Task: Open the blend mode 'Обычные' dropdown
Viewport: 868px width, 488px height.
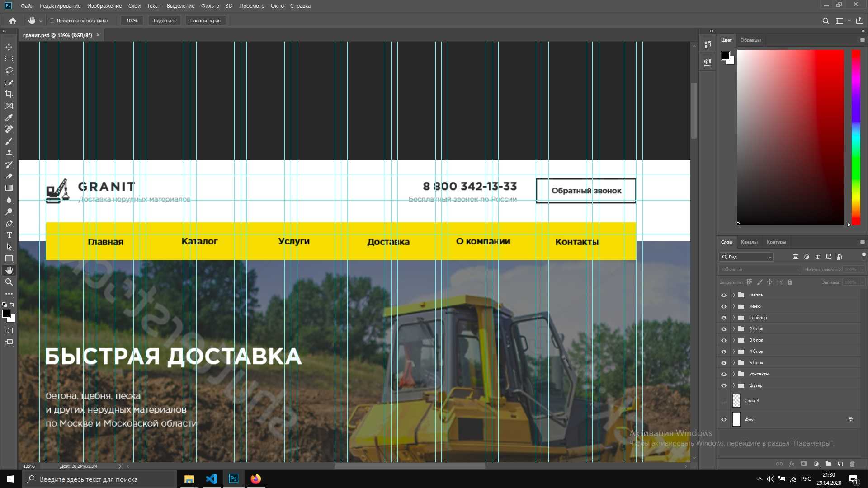Action: tap(760, 270)
